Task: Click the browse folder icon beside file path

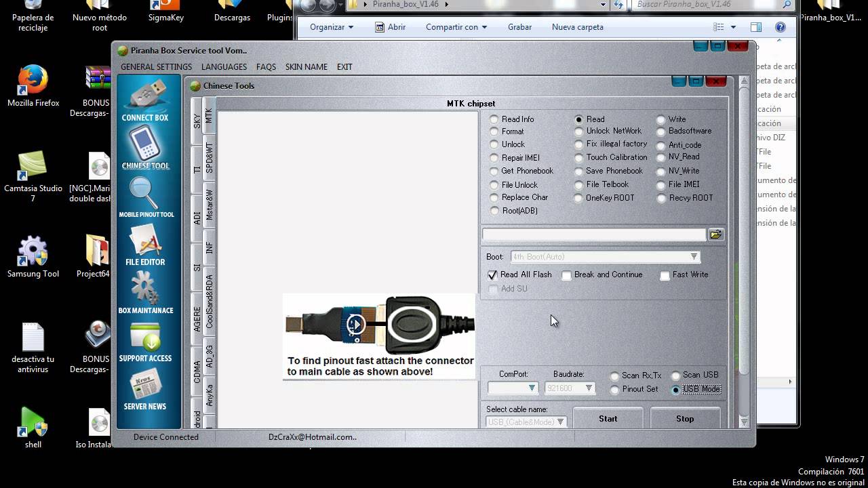Action: coord(716,235)
